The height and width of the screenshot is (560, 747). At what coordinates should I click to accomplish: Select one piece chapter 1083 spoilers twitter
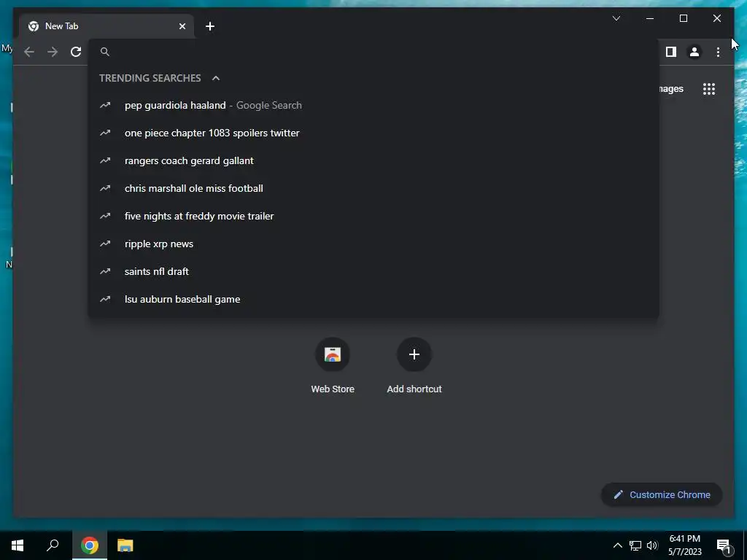373,133
